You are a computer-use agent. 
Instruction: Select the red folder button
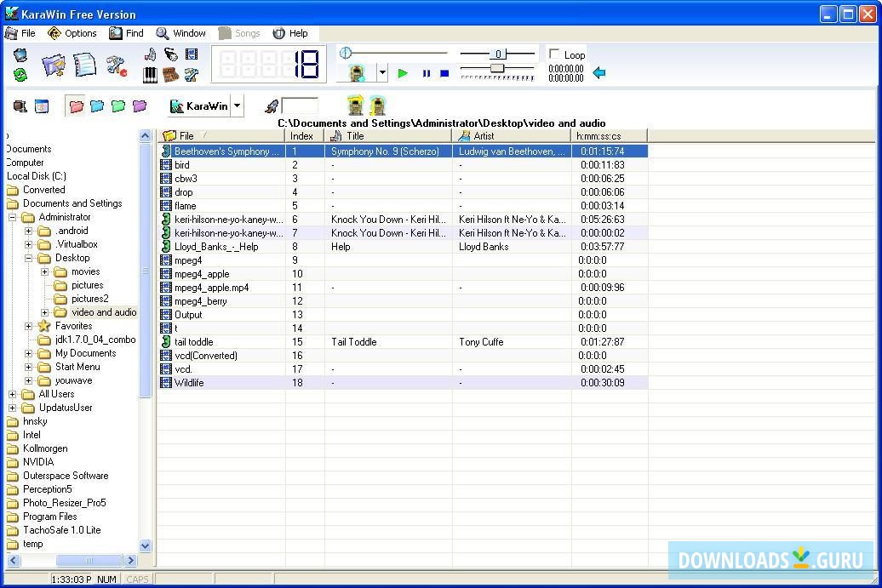point(76,106)
